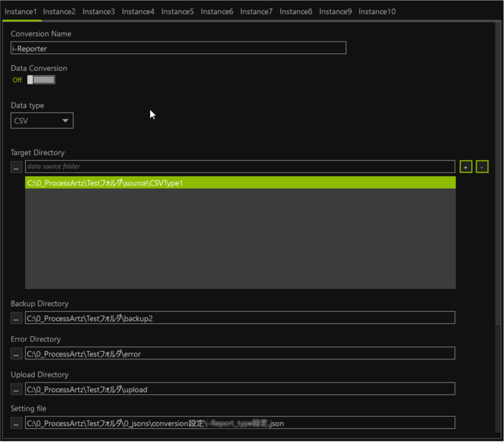The image size is (504, 448).
Task: Click the plus button to add target directory
Action: coord(466,167)
